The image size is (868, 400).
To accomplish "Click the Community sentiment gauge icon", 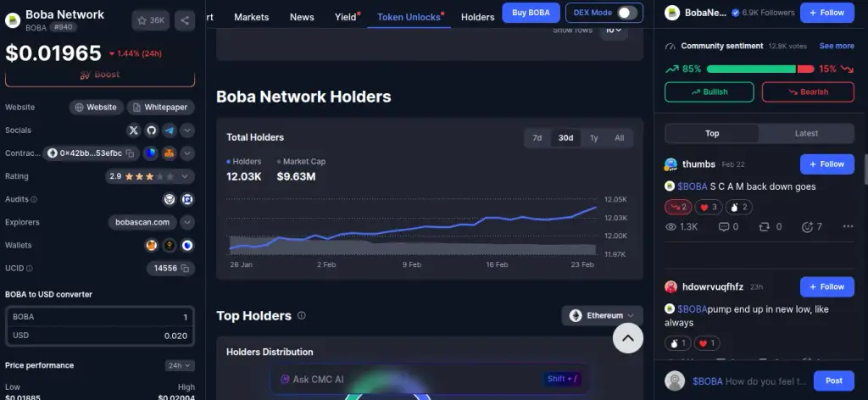I will [670, 47].
